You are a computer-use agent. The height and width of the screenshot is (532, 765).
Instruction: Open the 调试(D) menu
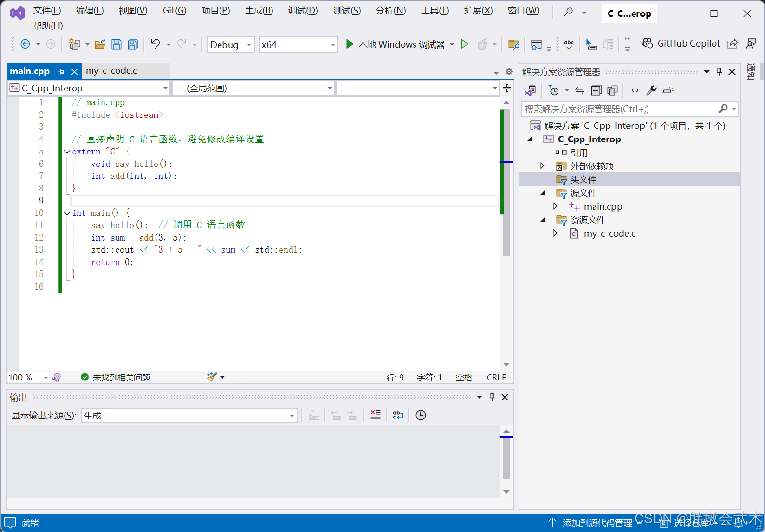coord(303,11)
